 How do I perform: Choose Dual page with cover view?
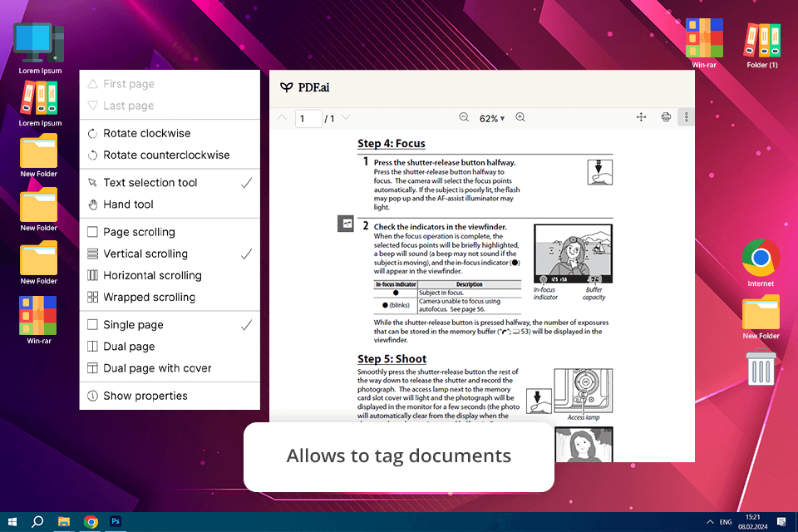point(170,368)
